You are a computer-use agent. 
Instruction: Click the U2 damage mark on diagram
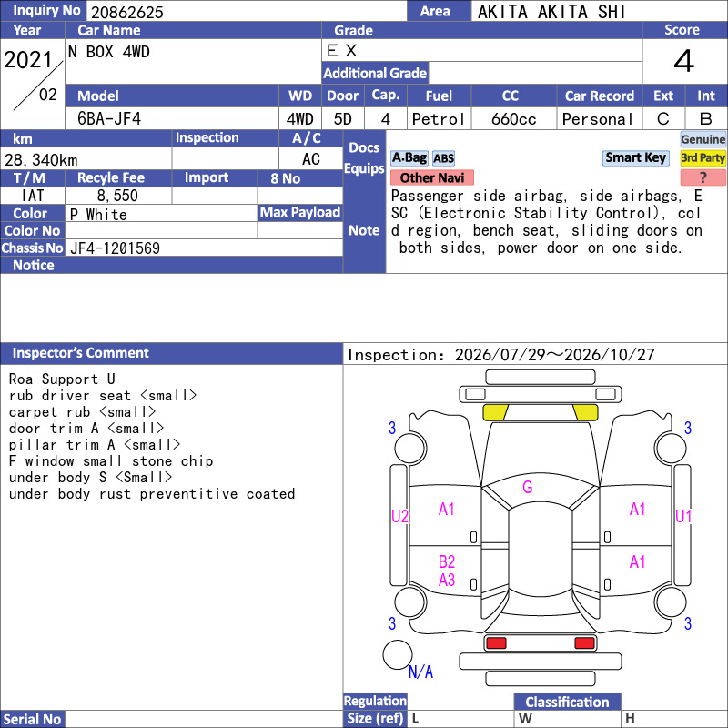[x=399, y=516]
